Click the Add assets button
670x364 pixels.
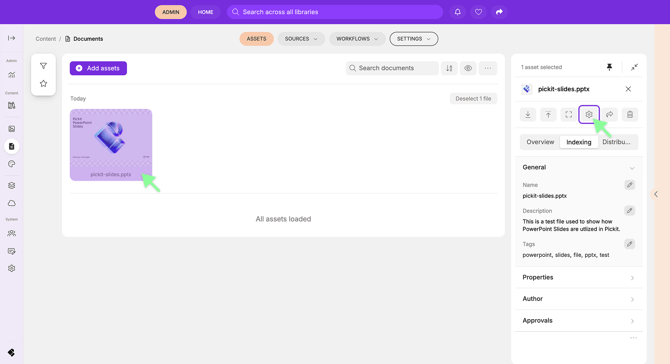(x=98, y=68)
